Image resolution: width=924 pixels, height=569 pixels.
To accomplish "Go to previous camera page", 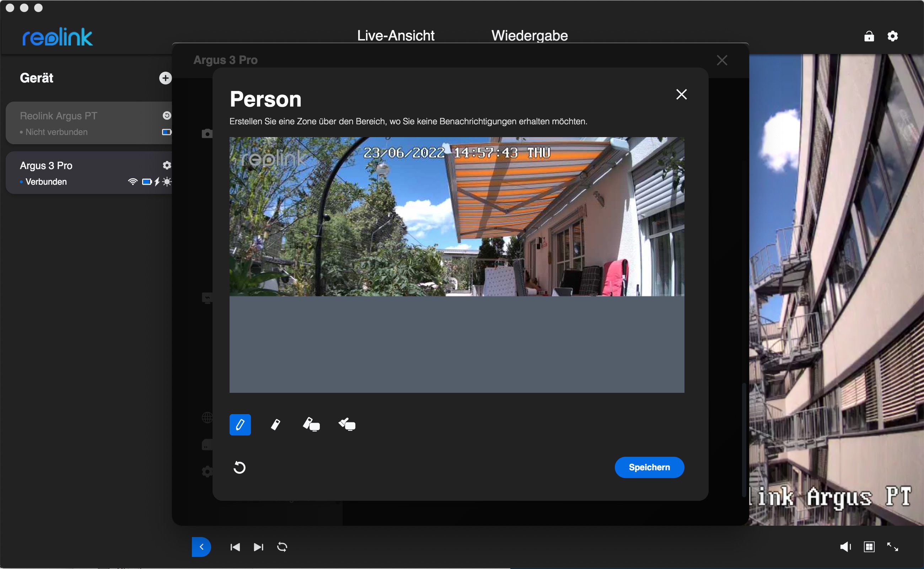I will coord(235,546).
